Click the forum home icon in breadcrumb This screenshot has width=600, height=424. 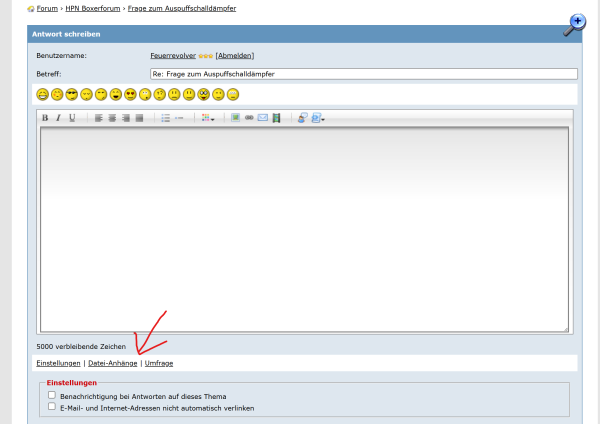click(31, 9)
